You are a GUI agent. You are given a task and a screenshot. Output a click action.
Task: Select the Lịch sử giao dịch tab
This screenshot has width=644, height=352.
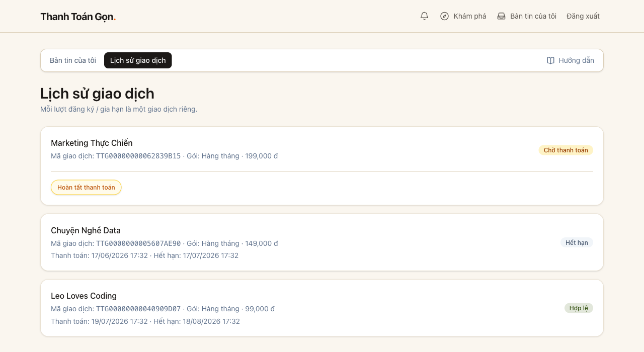[x=138, y=60]
